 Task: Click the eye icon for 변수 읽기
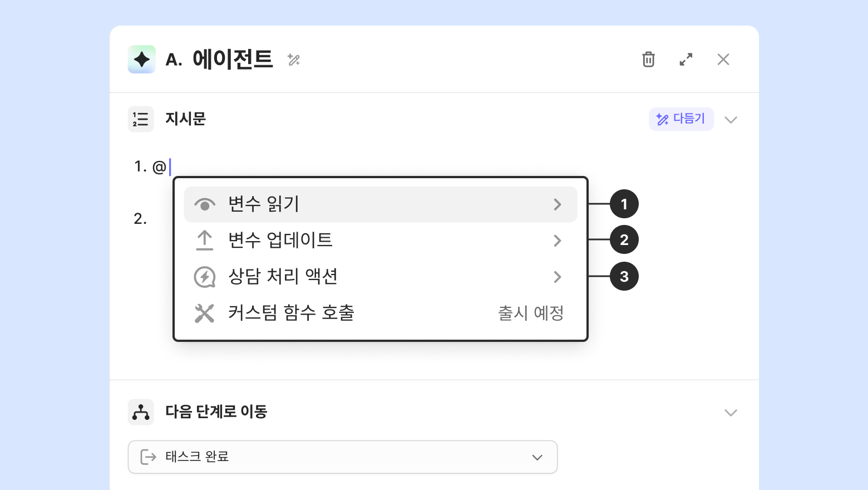tap(205, 205)
